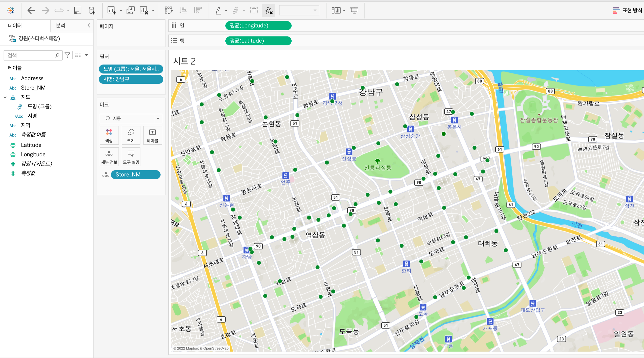This screenshot has height=358, width=644.
Task: Click the sort ascending icon
Action: click(183, 10)
